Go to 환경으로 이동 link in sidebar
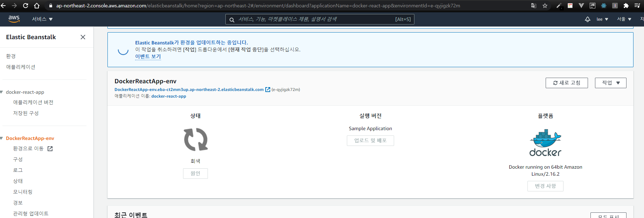The height and width of the screenshot is (218, 644). tap(28, 148)
